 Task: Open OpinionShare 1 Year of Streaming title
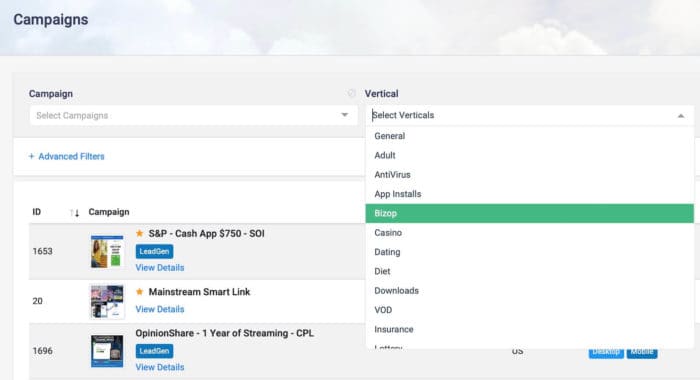[x=225, y=333]
